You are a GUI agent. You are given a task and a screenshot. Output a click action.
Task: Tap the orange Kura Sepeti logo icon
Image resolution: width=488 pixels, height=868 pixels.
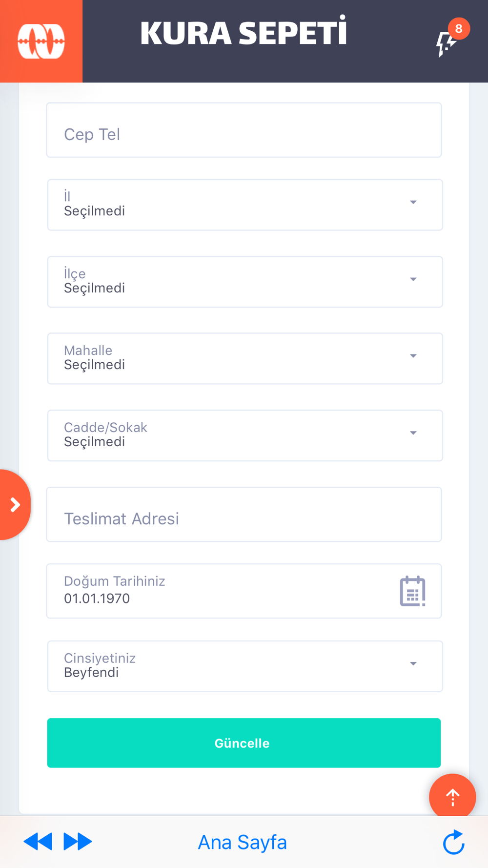click(x=41, y=41)
